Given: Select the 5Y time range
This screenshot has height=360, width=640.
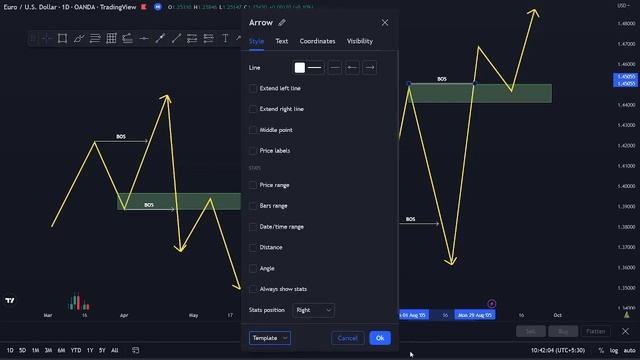Looking at the screenshot, I should coord(102,350).
